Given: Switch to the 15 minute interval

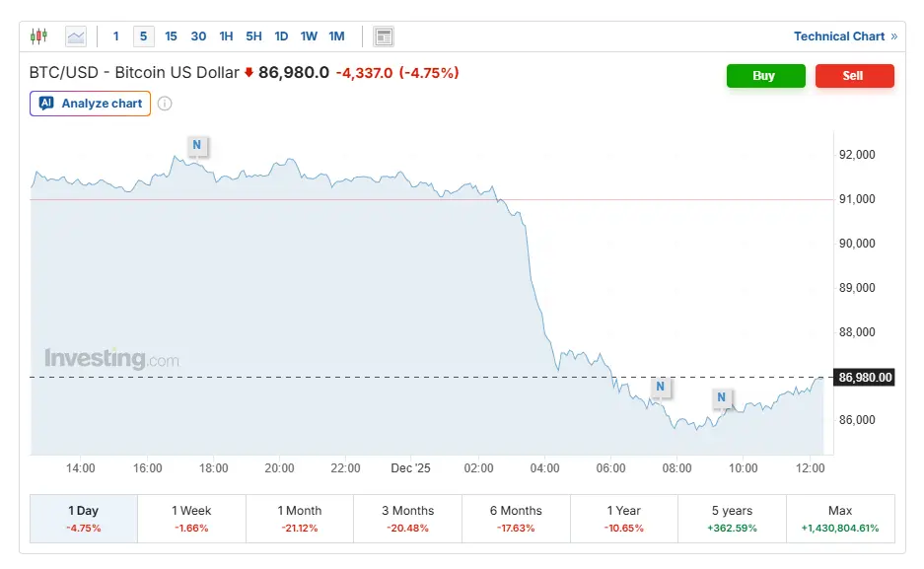Looking at the screenshot, I should [x=172, y=36].
